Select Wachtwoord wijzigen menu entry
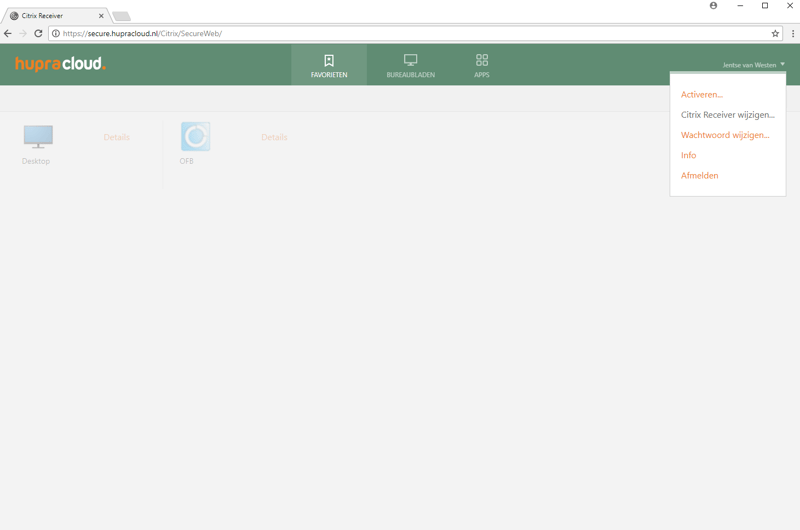This screenshot has height=530, width=800. coord(725,135)
